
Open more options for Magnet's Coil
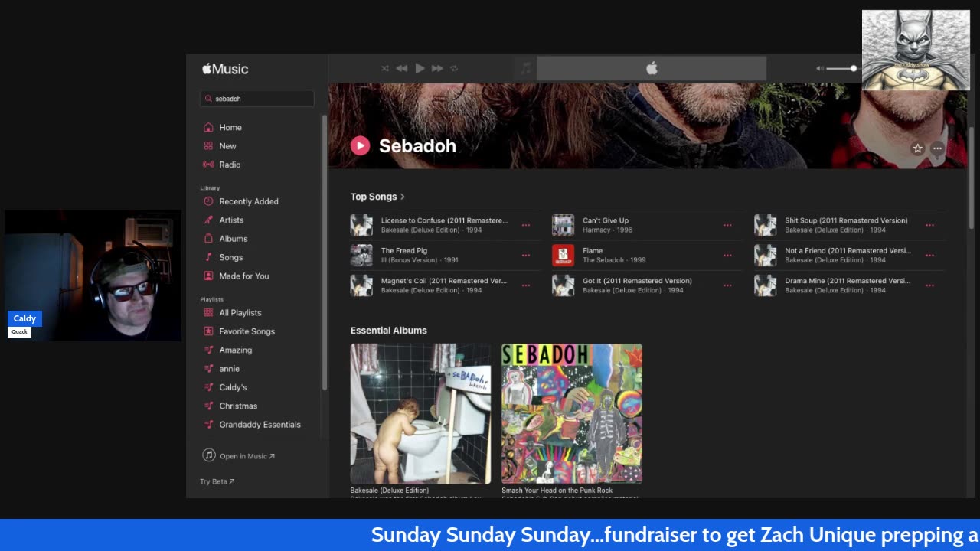pyautogui.click(x=526, y=285)
